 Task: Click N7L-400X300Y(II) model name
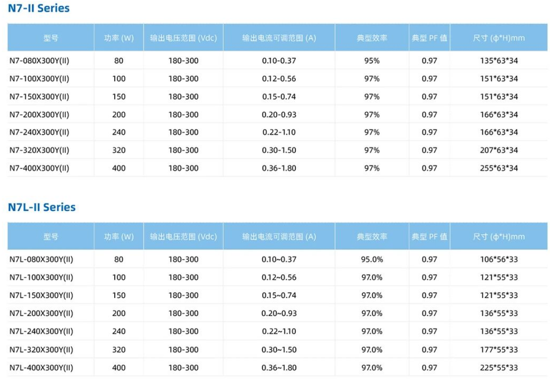click(42, 368)
